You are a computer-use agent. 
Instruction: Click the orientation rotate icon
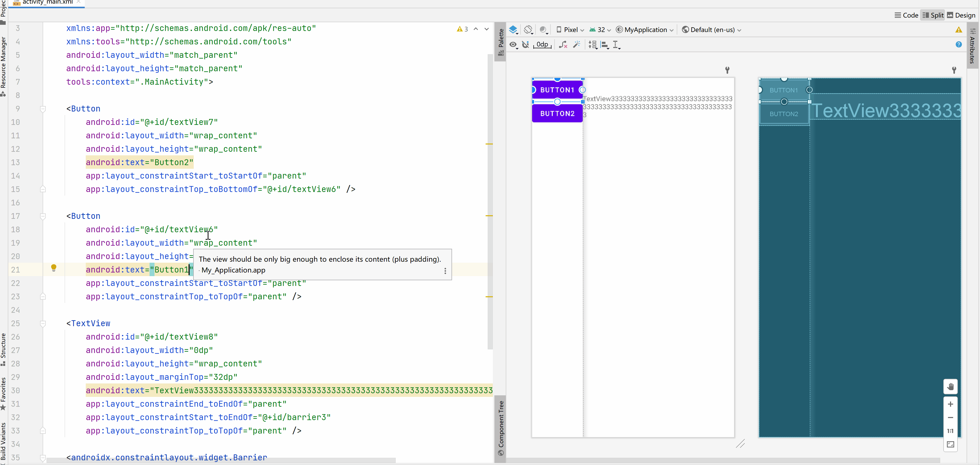pos(528,30)
